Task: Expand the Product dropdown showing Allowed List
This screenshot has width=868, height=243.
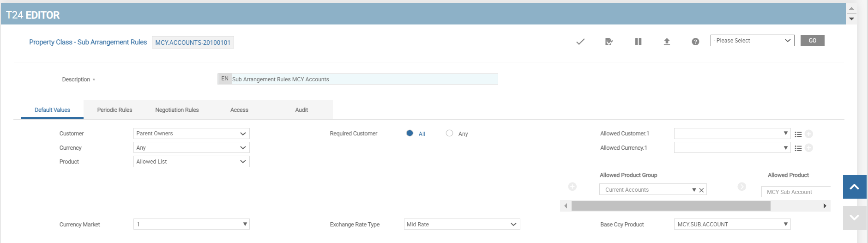Action: click(x=191, y=162)
